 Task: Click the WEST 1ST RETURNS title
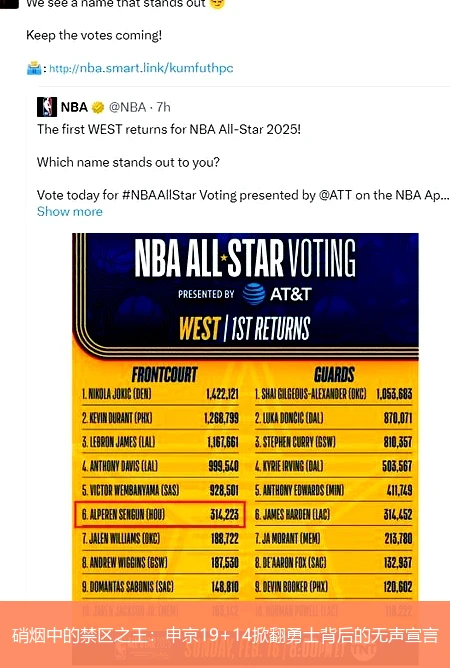tap(245, 328)
